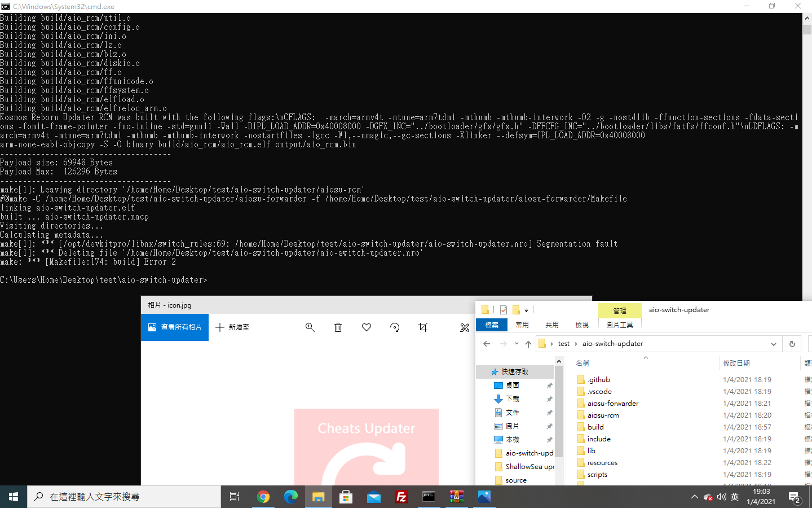Launch FileZilla from the taskbar

[401, 497]
